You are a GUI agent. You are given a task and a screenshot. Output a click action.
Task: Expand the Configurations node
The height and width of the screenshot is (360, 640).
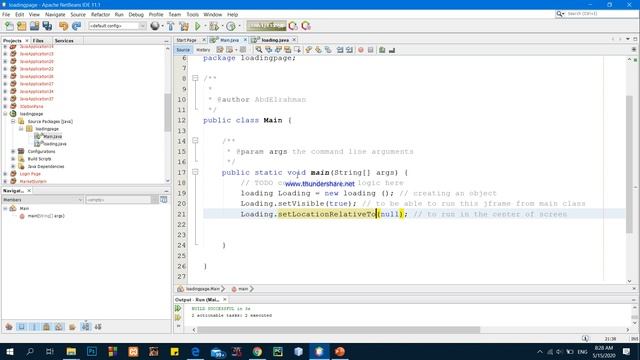[13, 151]
